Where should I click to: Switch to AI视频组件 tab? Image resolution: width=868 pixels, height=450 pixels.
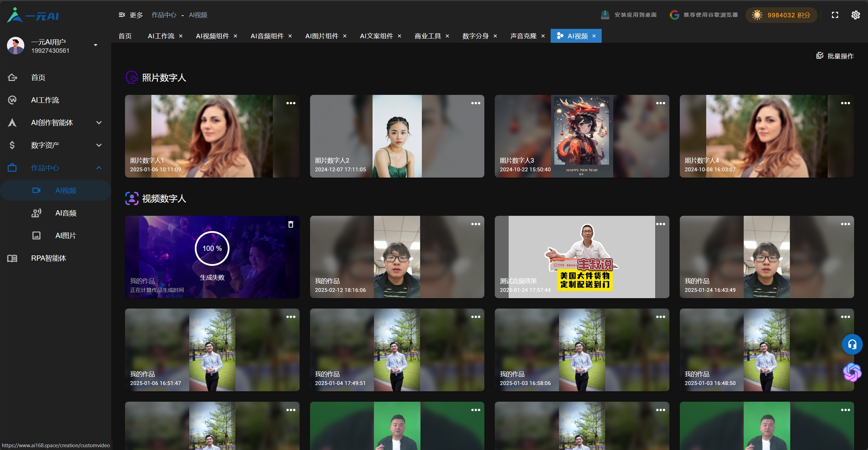(212, 36)
